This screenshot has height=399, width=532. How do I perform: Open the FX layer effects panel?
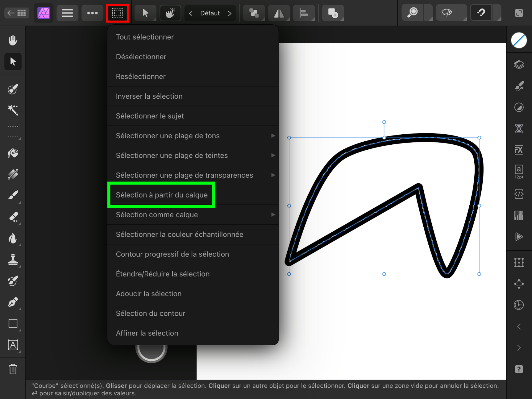pyautogui.click(x=519, y=150)
